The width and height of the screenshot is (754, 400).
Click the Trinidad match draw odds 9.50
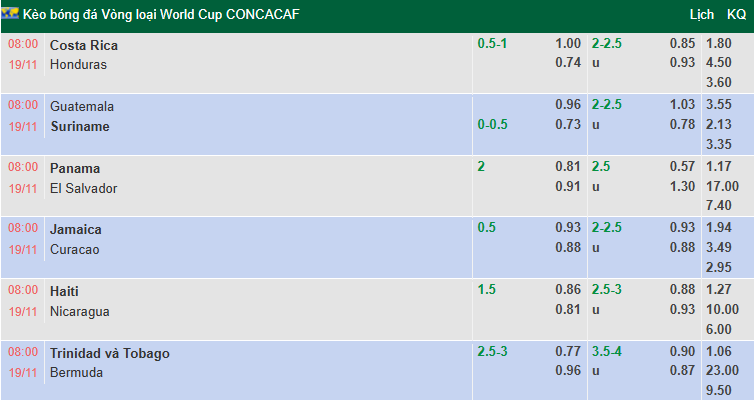click(x=718, y=391)
